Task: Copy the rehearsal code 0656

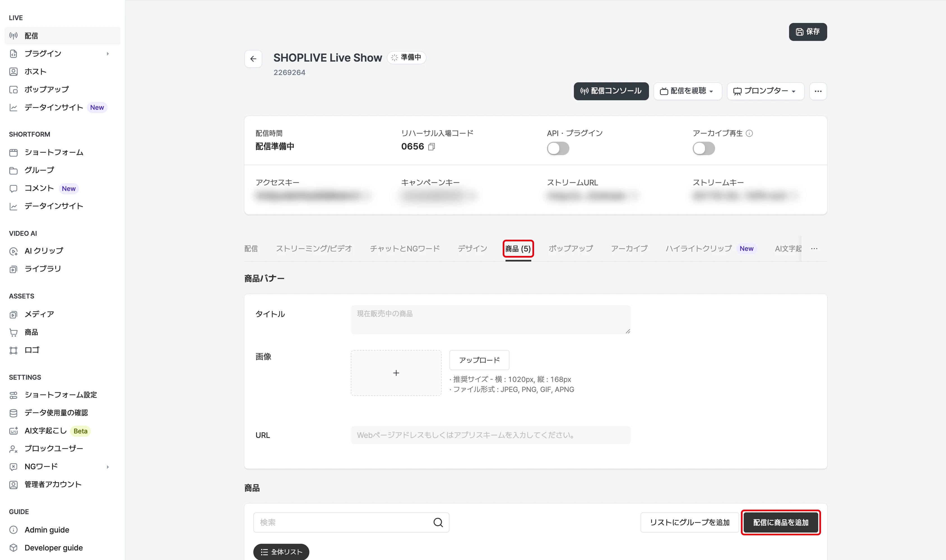Action: point(432,146)
